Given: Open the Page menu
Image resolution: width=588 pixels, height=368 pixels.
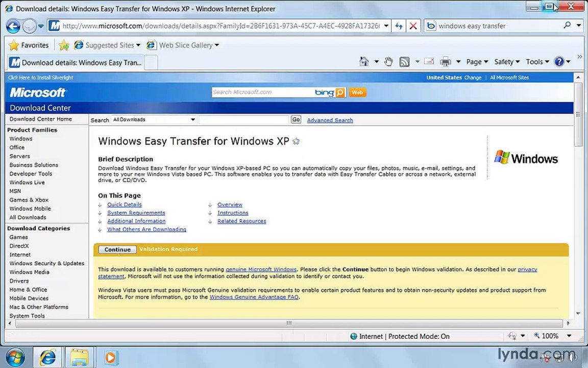Looking at the screenshot, I should pos(477,62).
